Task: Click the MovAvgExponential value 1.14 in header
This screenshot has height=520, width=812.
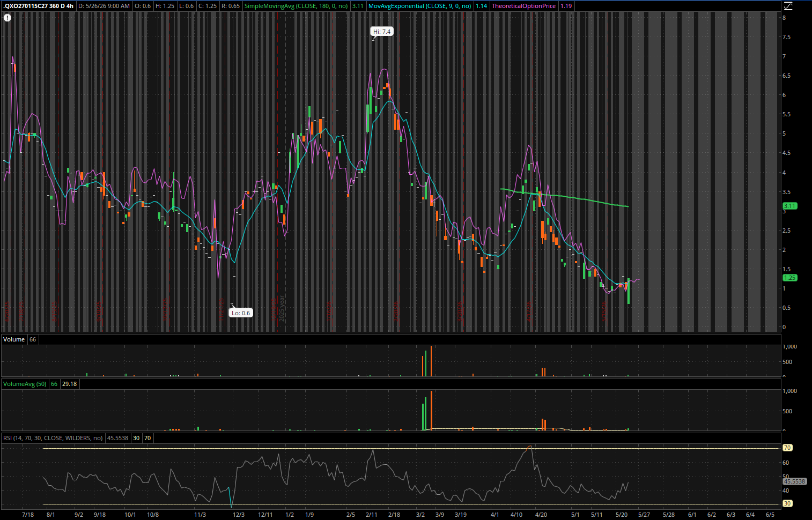Action: (481, 6)
